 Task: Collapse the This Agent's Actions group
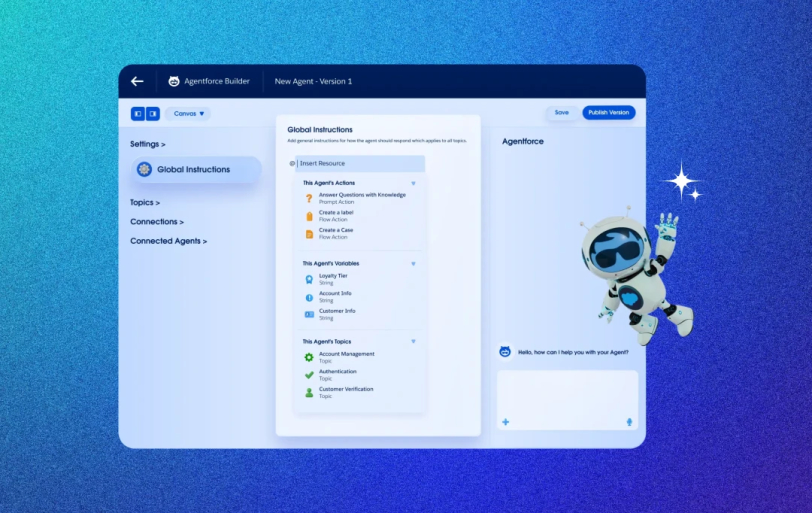click(x=413, y=183)
